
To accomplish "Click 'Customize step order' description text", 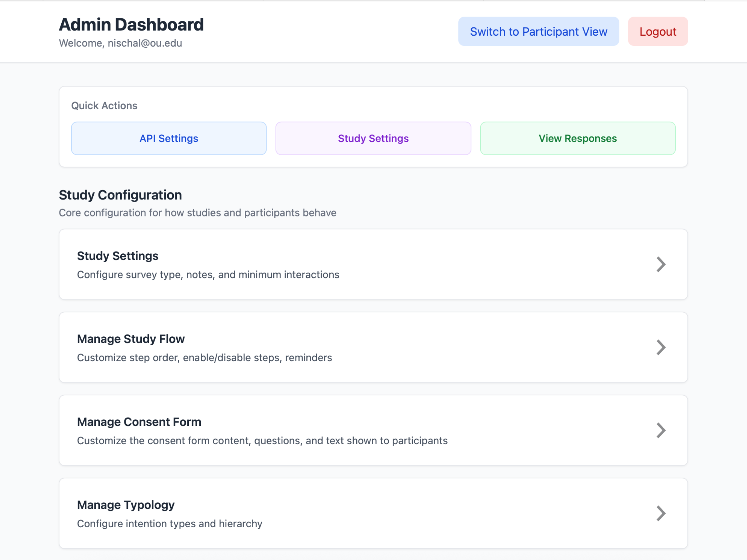I will [x=204, y=358].
